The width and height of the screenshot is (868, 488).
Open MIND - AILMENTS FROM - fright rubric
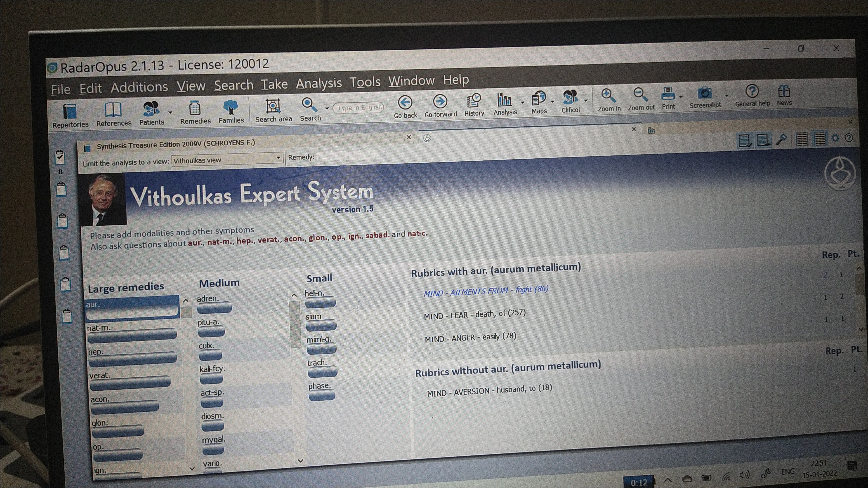pos(486,291)
